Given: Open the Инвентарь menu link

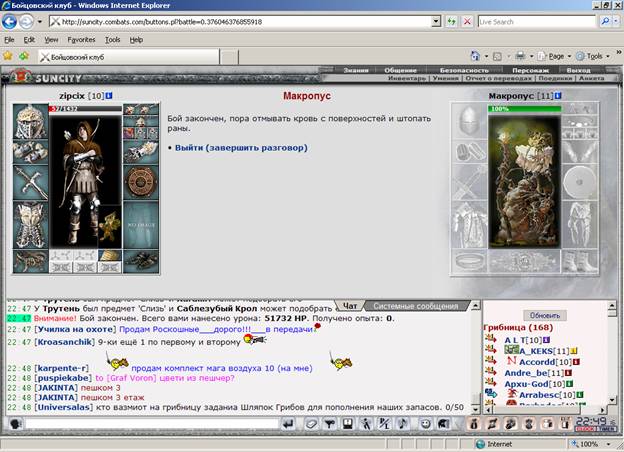Looking at the screenshot, I should pos(407,78).
